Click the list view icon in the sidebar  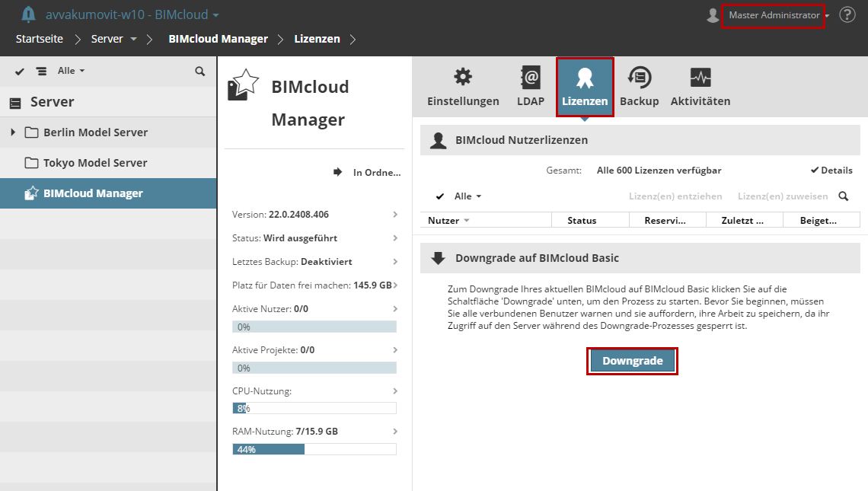pos(41,72)
